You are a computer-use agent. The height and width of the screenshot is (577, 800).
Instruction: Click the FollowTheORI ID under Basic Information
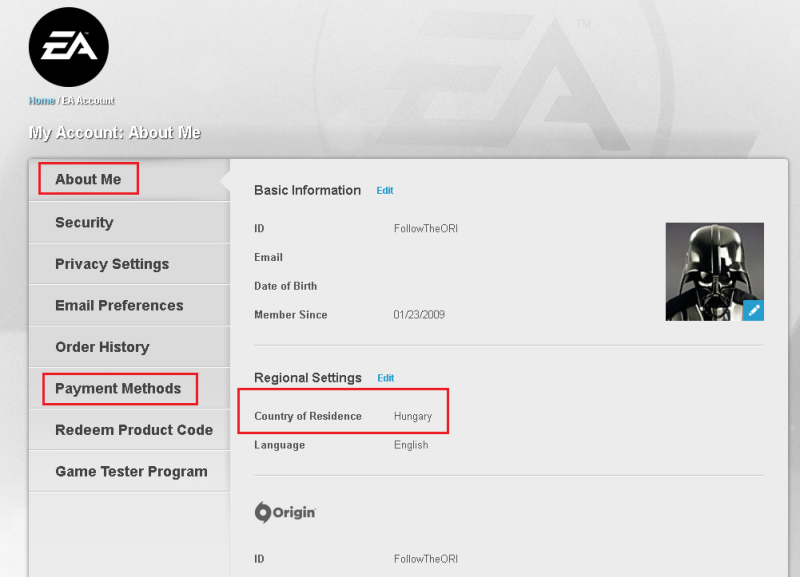[426, 229]
